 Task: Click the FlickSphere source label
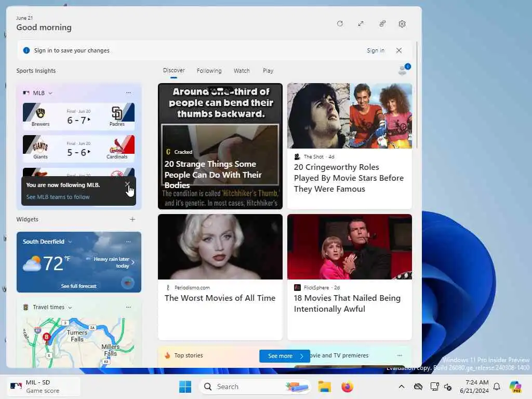316,287
